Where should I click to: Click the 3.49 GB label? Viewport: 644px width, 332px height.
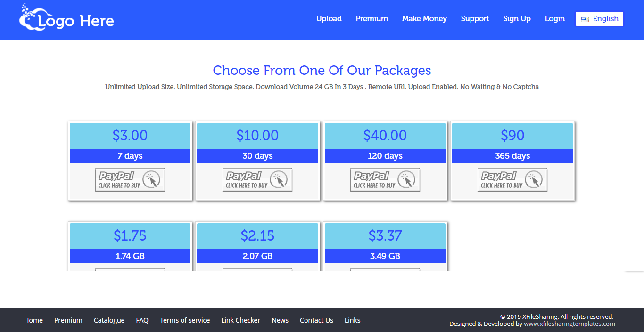point(385,256)
